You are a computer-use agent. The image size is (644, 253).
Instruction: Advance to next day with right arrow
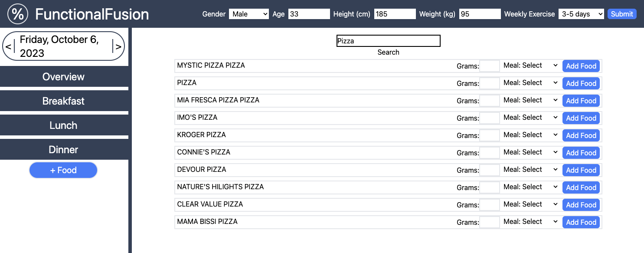(118, 46)
